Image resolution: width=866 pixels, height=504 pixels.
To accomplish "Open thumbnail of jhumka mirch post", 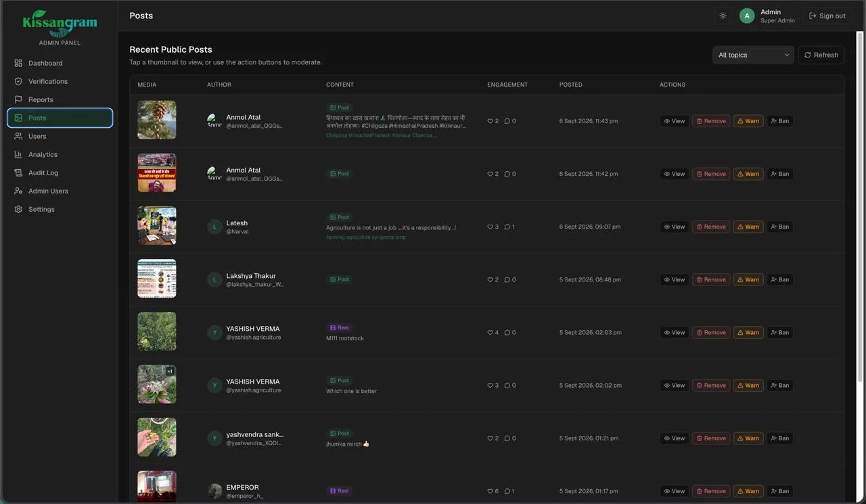I will (x=157, y=437).
